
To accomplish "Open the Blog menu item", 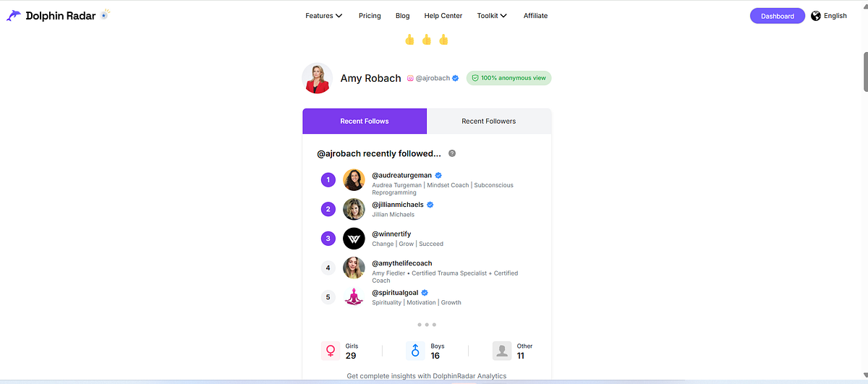I will click(403, 16).
